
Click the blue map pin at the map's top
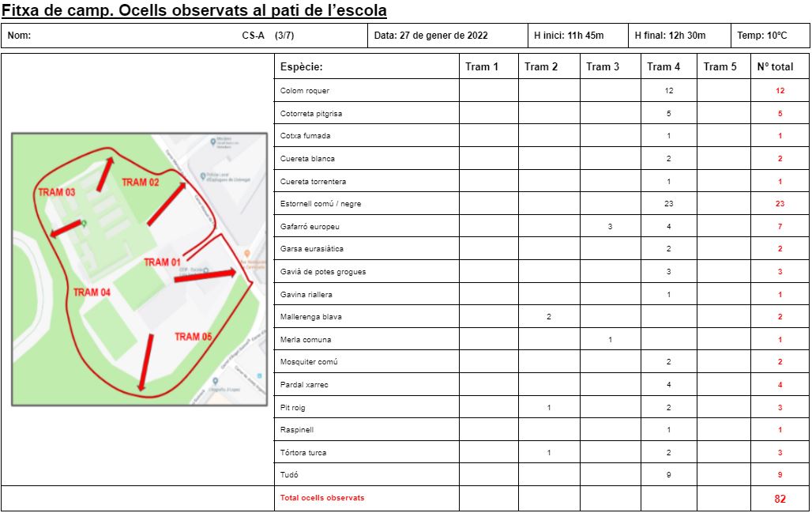pyautogui.click(x=213, y=141)
